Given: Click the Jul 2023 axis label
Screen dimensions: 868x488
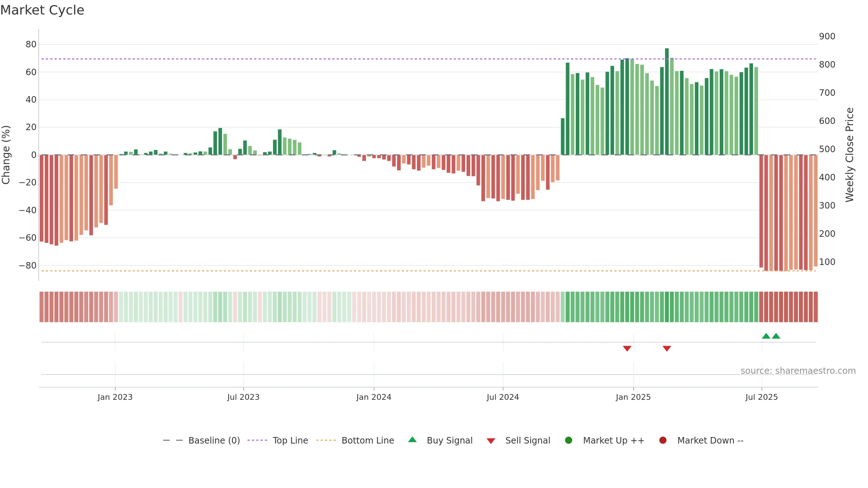Looking at the screenshot, I should click(x=243, y=397).
